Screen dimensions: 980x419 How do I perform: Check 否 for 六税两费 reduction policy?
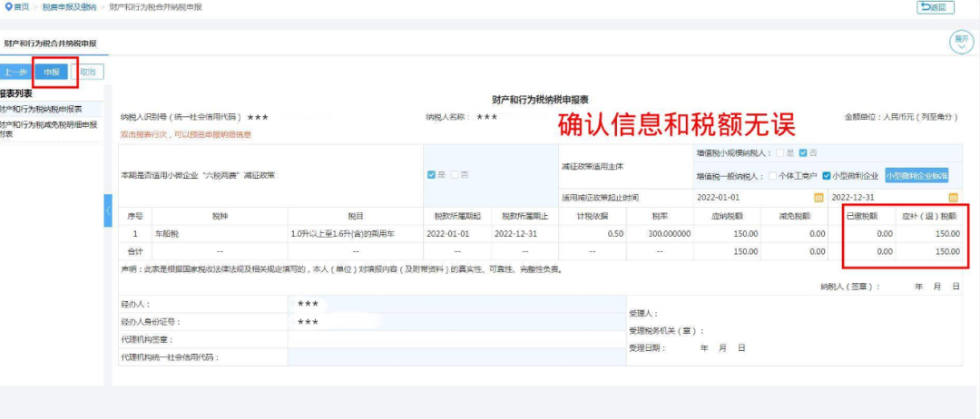[x=455, y=174]
